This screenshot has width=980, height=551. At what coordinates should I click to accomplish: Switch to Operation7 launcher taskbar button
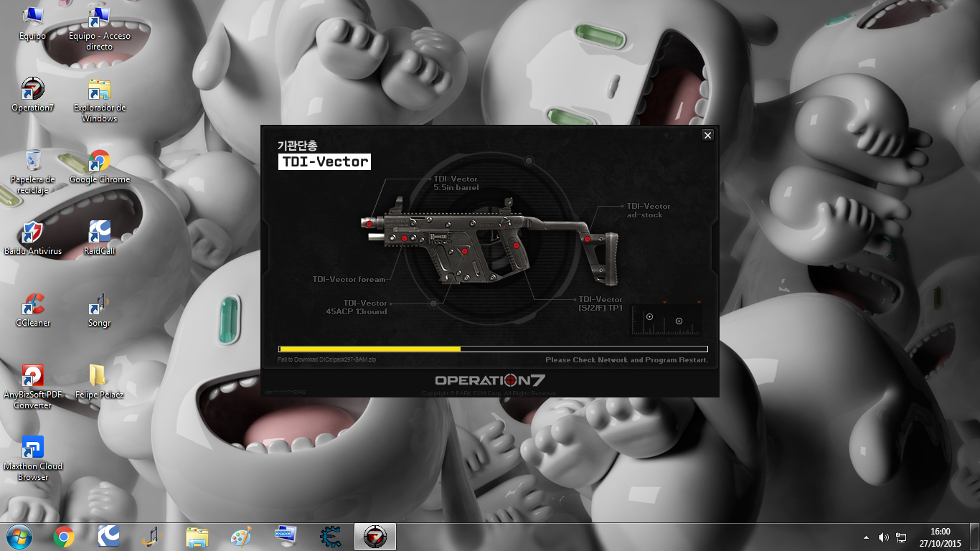coord(375,536)
